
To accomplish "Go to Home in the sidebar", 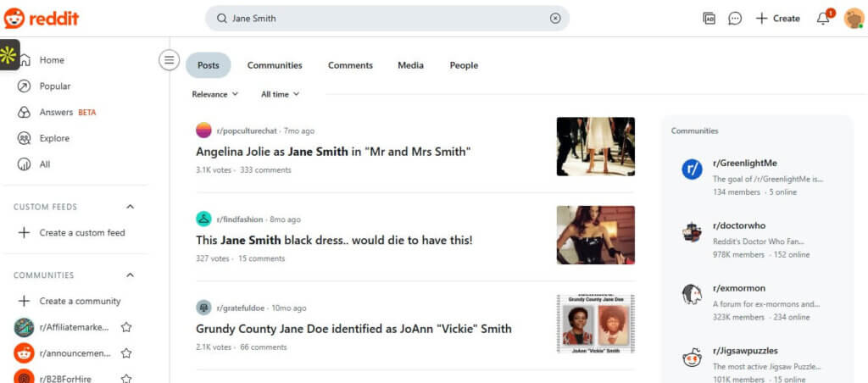I will pos(52,60).
